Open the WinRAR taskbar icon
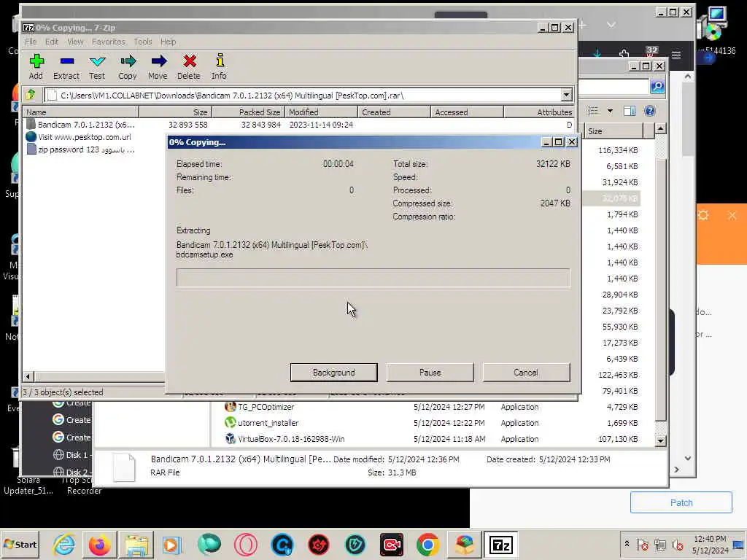 pyautogui.click(x=465, y=544)
